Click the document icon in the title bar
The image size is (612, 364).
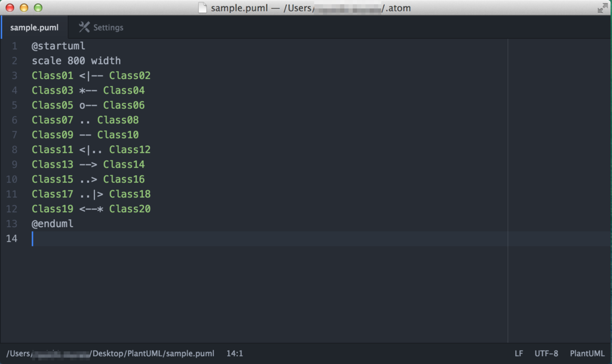coord(202,8)
